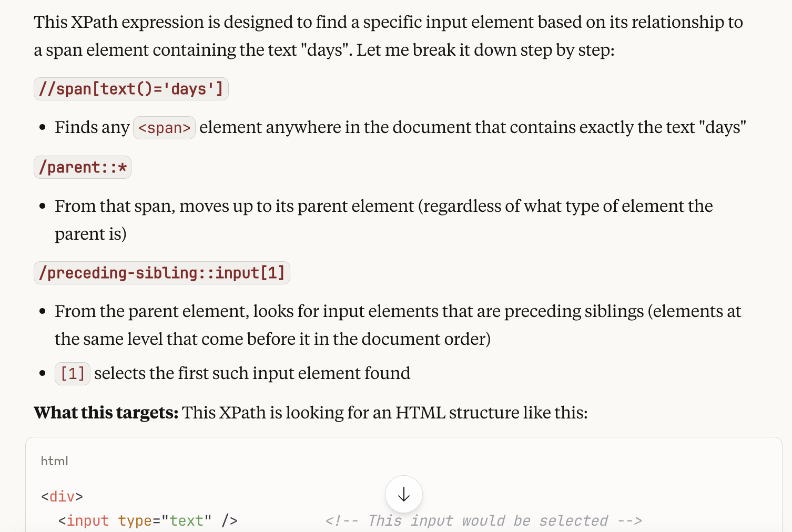Click the bullet starting 'From that span'
Screen dimensions: 792x532
tap(383, 206)
